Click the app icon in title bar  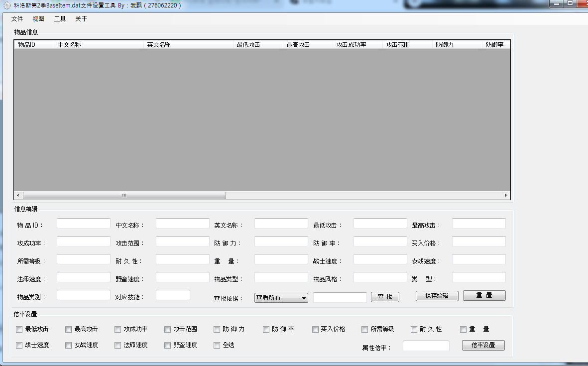point(7,5)
